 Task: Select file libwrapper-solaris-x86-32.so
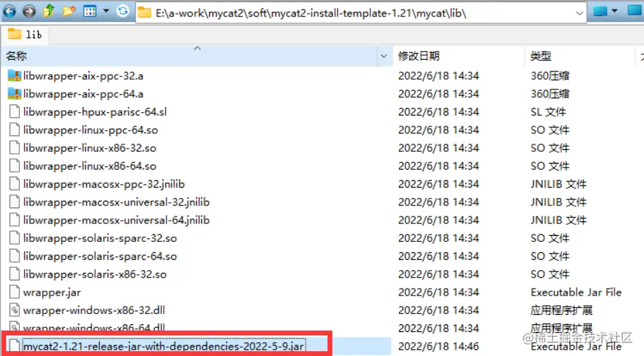tap(95, 274)
